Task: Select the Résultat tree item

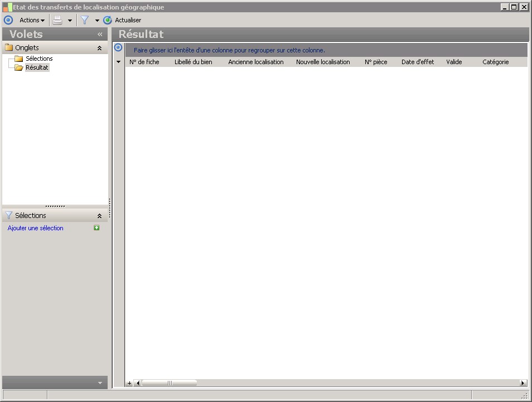Action: (x=37, y=67)
